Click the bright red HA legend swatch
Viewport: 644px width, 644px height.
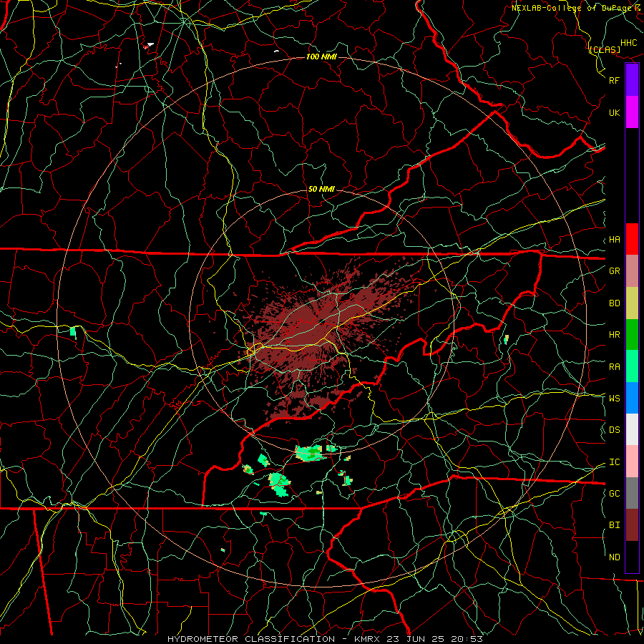pyautogui.click(x=632, y=239)
